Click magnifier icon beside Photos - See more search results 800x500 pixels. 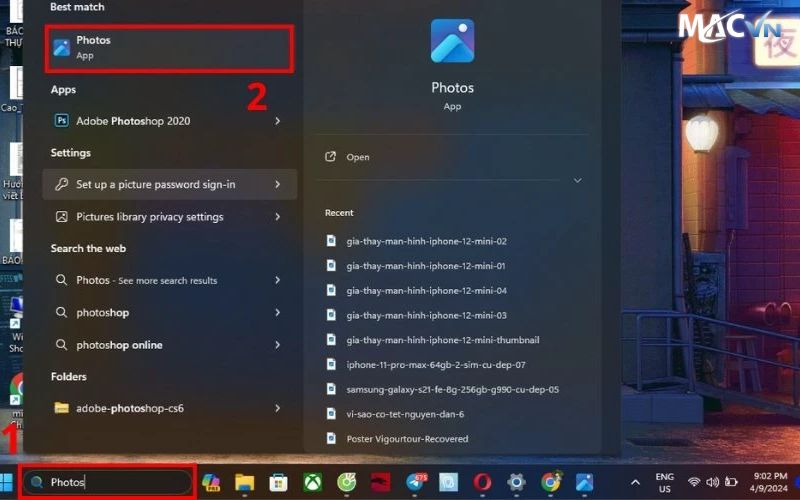pos(61,280)
